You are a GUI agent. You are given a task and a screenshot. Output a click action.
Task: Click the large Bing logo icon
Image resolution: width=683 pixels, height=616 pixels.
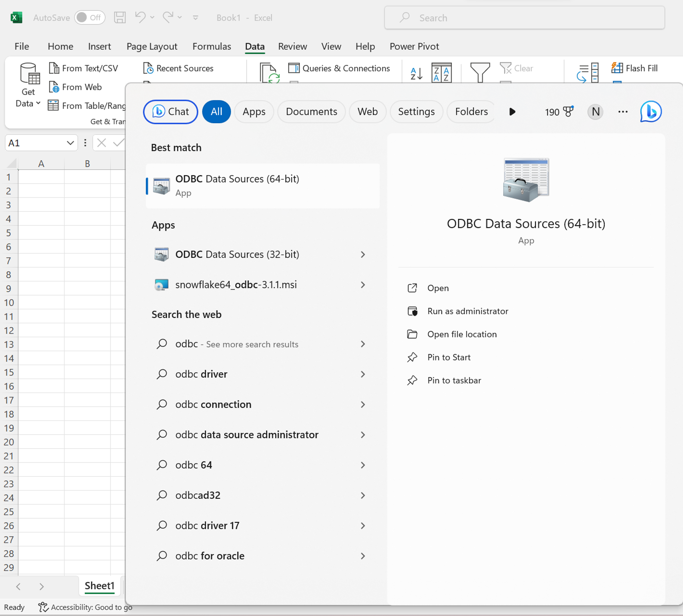651,111
